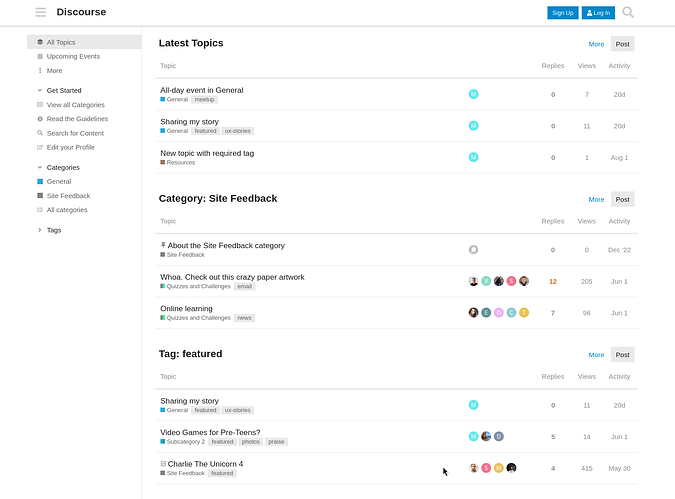Click Post button in Tag: featured section
675x499 pixels.
(622, 355)
